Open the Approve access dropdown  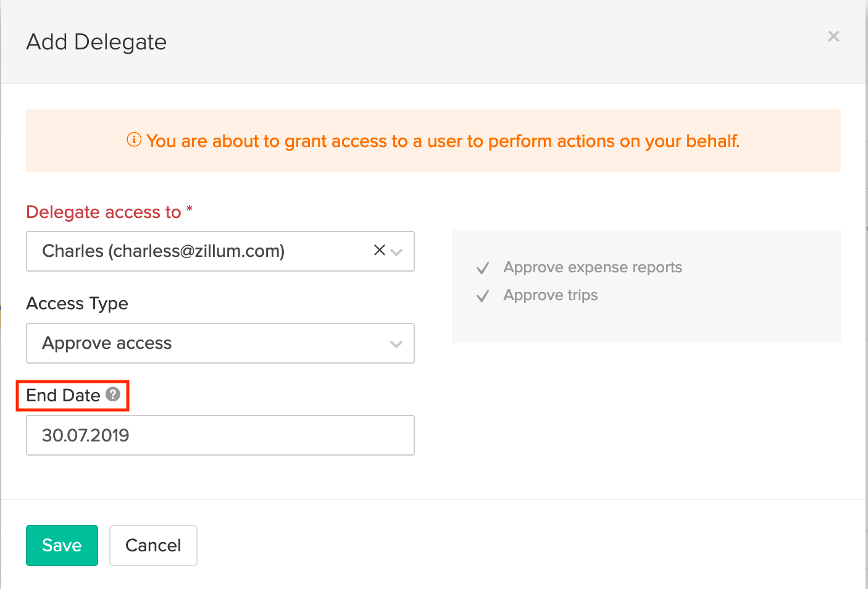coord(220,343)
